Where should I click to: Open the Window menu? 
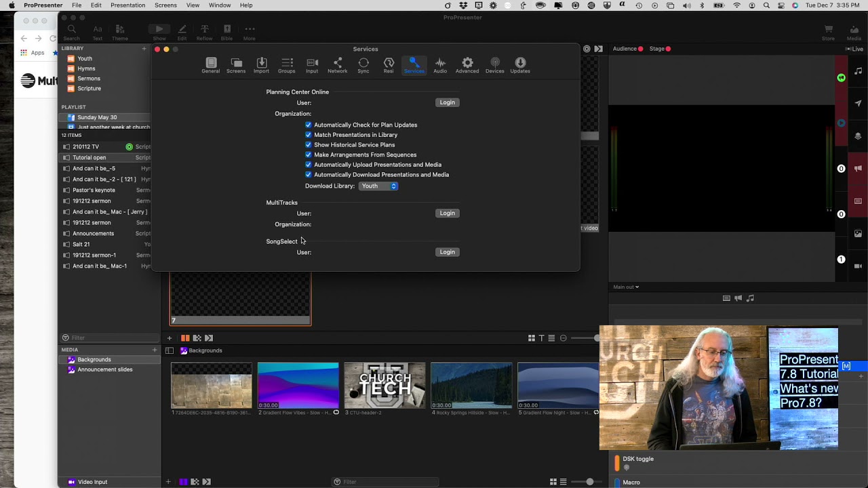(x=220, y=5)
